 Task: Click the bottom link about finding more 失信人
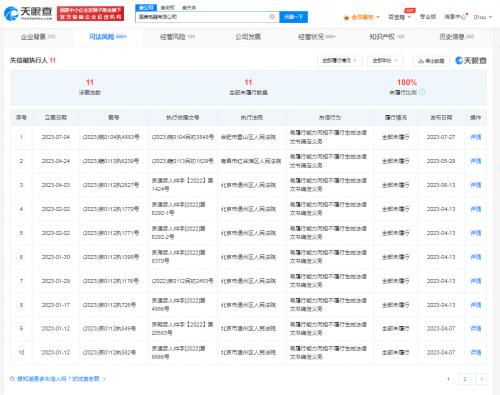(x=58, y=379)
